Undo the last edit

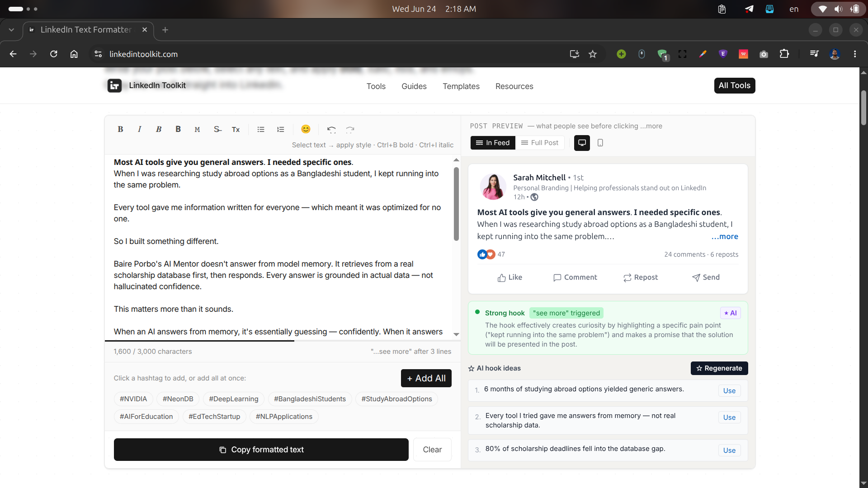click(x=331, y=129)
